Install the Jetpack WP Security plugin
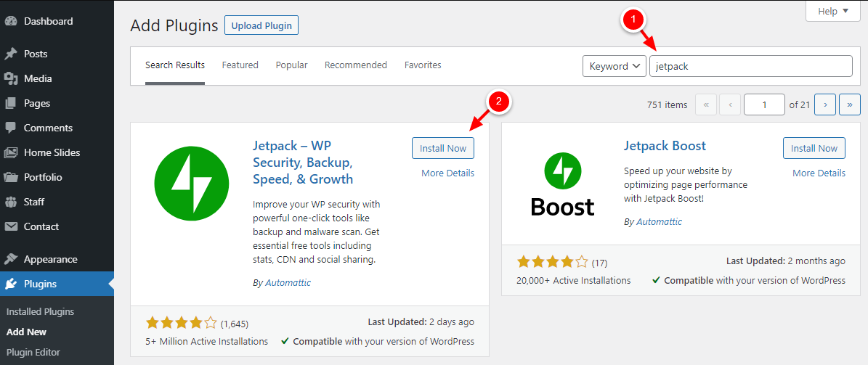This screenshot has width=868, height=365. tap(443, 148)
